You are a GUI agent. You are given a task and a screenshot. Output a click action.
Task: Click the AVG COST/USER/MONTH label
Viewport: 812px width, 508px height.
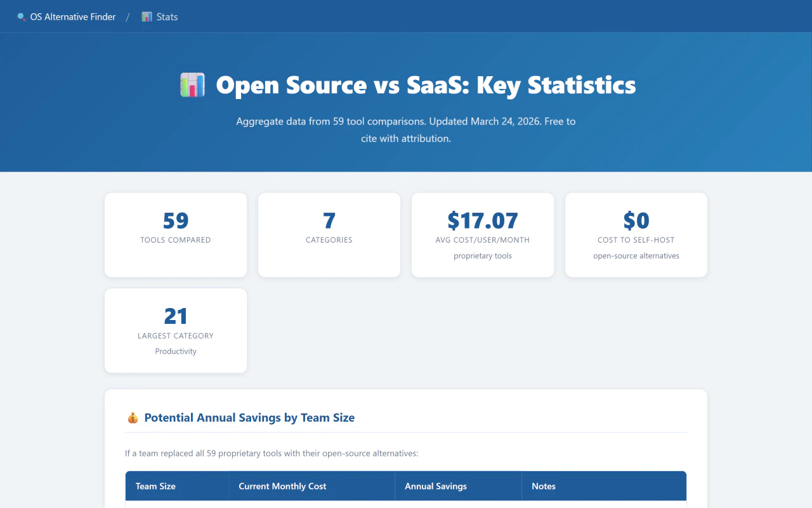pos(483,240)
